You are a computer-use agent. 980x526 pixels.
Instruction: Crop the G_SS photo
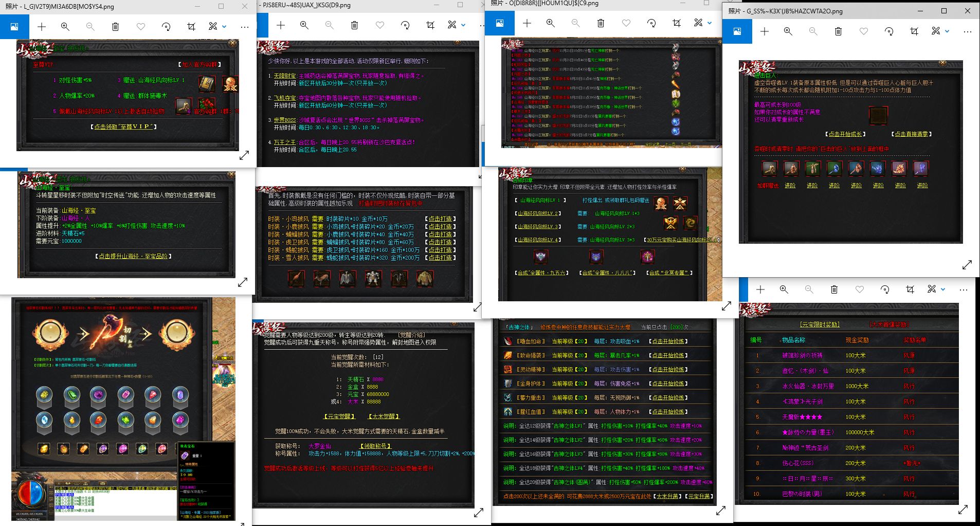914,31
